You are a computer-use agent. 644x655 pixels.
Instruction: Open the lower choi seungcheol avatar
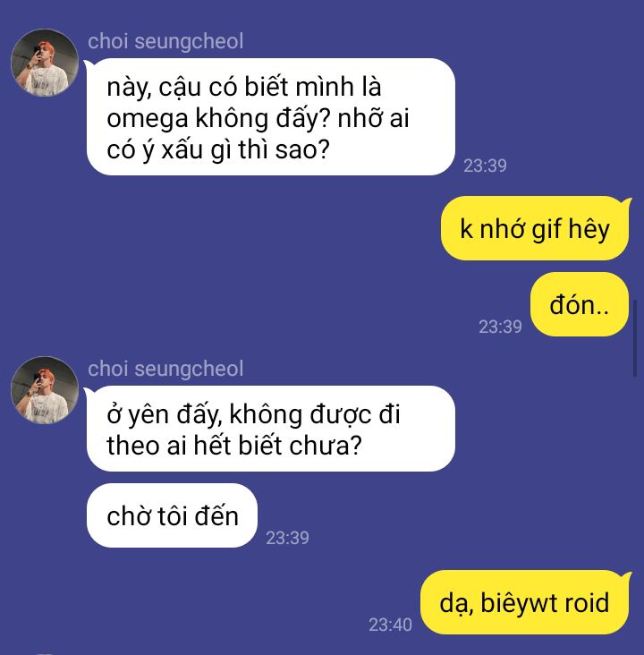pyautogui.click(x=45, y=390)
